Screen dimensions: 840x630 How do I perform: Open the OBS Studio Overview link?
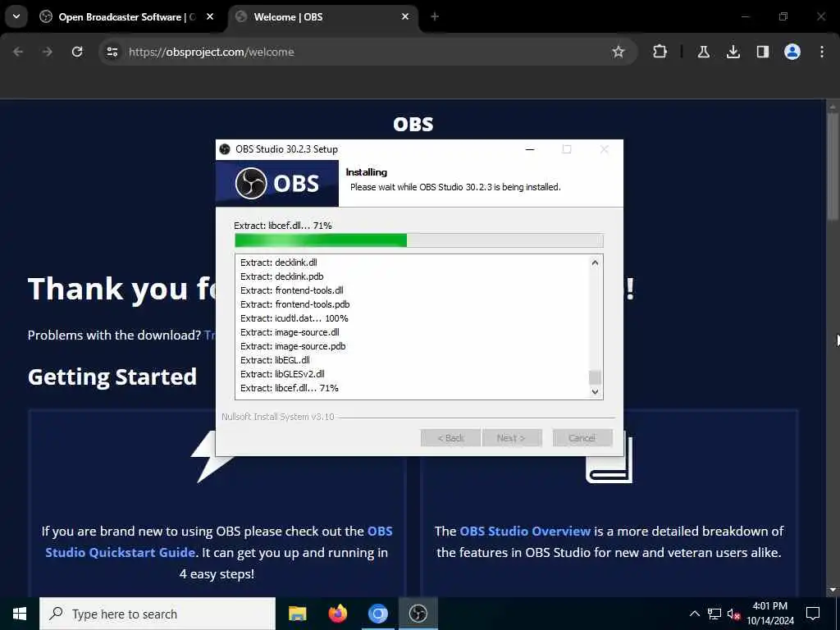point(525,531)
